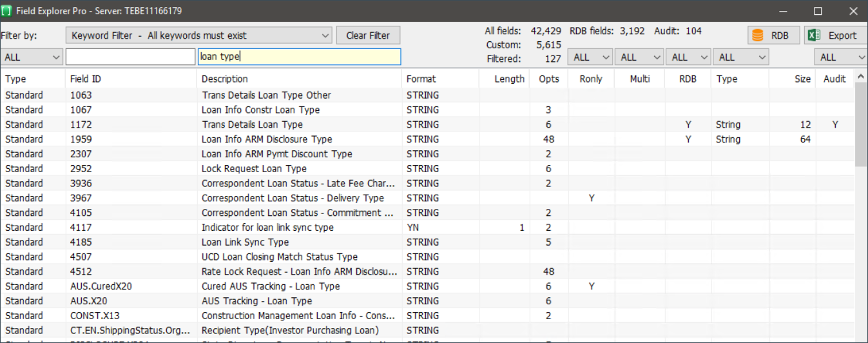Image resolution: width=868 pixels, height=343 pixels.
Task: Open the ALL dropdown above Audit column
Action: [x=840, y=57]
